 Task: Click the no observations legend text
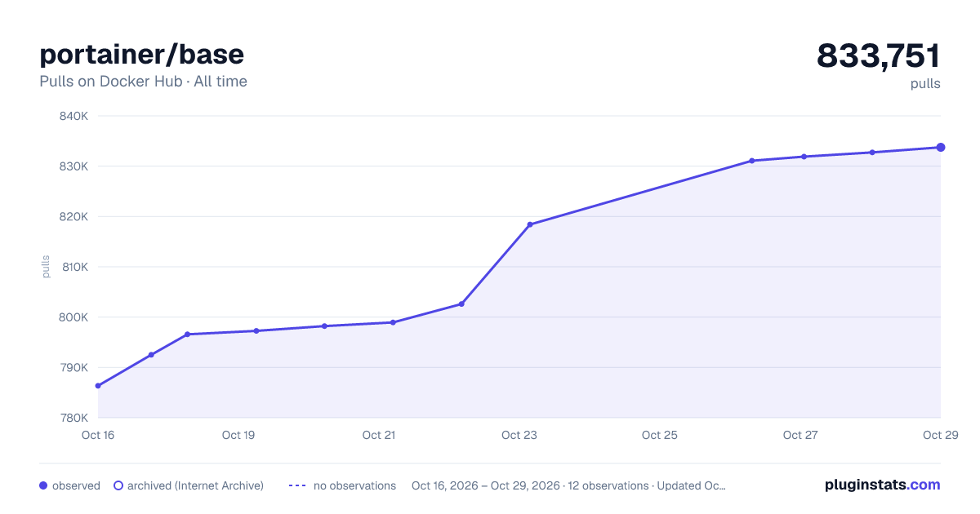coord(354,485)
